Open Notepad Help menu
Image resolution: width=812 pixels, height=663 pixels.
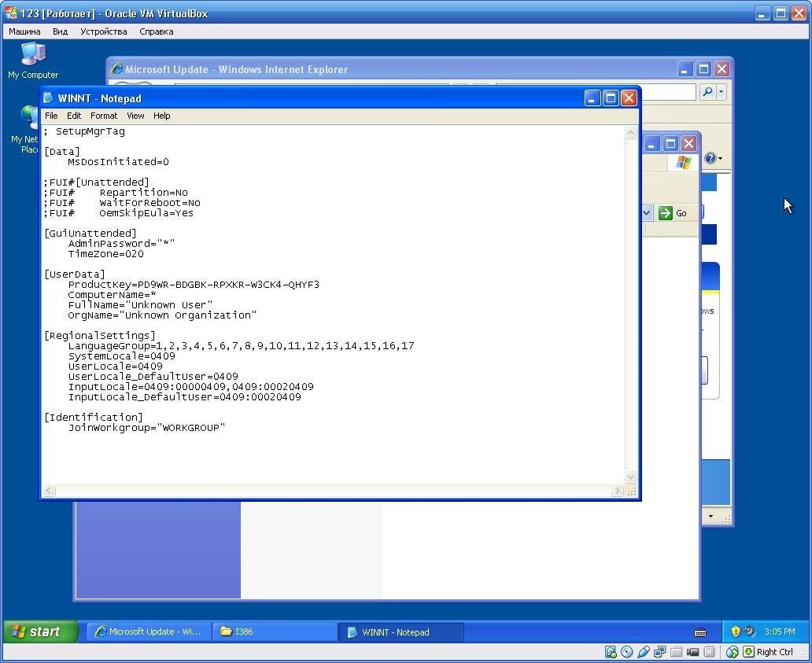161,116
